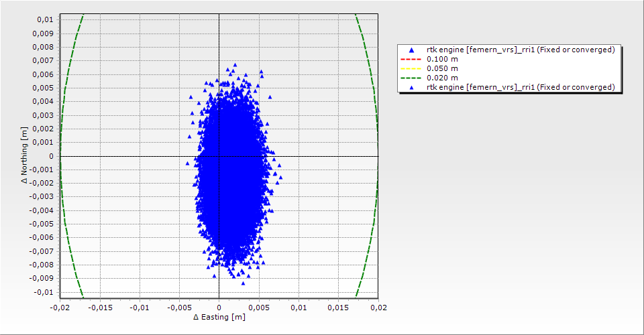Select the 0.020 m legend entry
This screenshot has width=644, height=335.
(x=442, y=78)
